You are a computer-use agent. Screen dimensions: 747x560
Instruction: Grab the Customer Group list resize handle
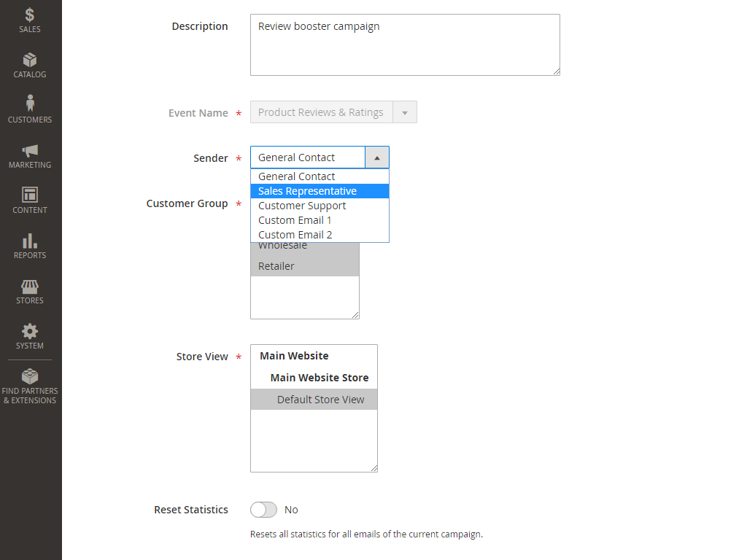[355, 315]
